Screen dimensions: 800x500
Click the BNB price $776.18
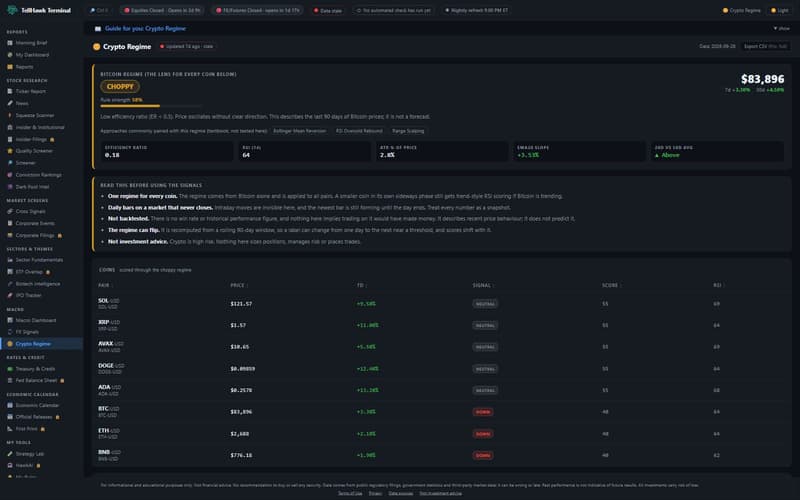[x=241, y=456]
